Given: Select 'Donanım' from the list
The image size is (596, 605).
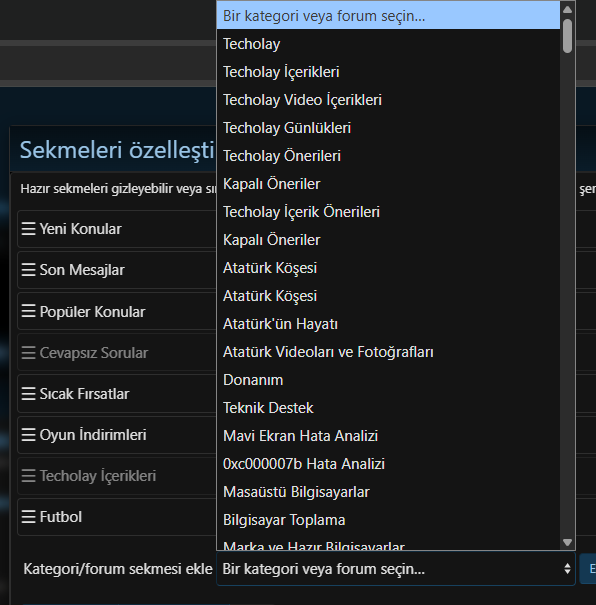Looking at the screenshot, I should point(388,380).
